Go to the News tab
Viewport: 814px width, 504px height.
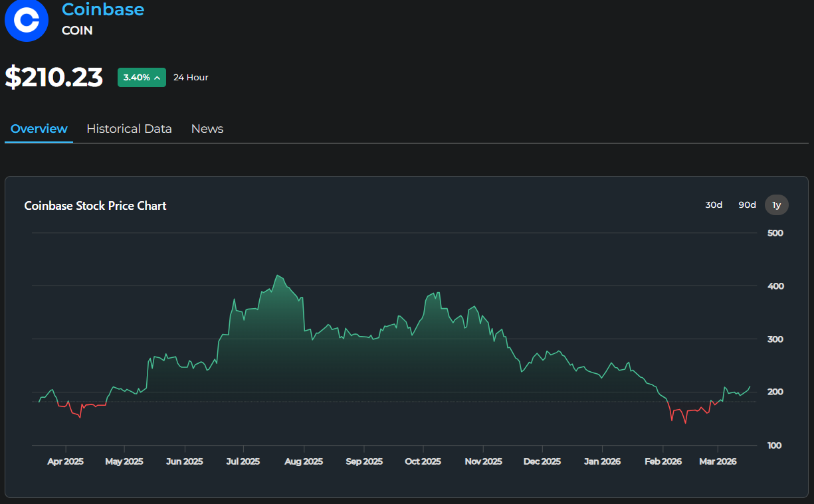207,129
